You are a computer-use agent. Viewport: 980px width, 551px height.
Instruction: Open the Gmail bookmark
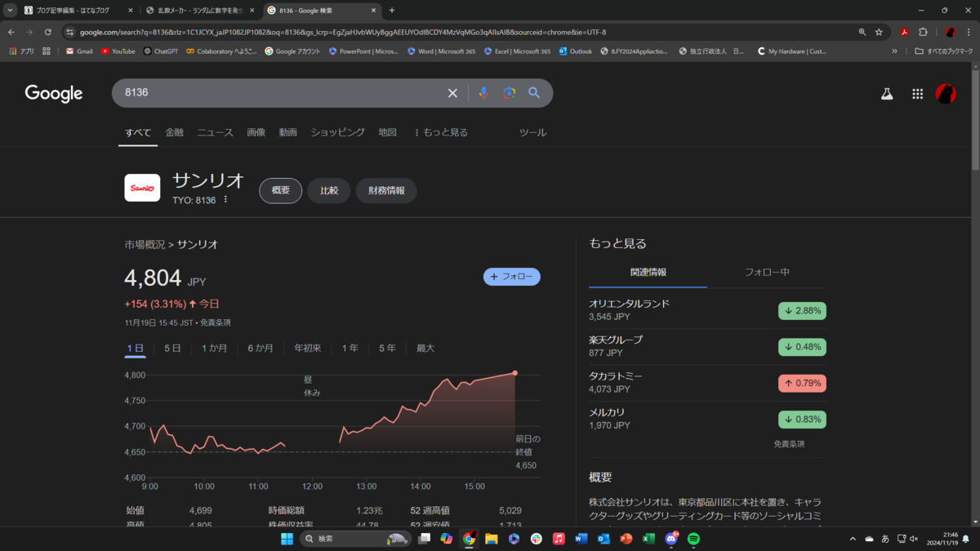[x=78, y=51]
